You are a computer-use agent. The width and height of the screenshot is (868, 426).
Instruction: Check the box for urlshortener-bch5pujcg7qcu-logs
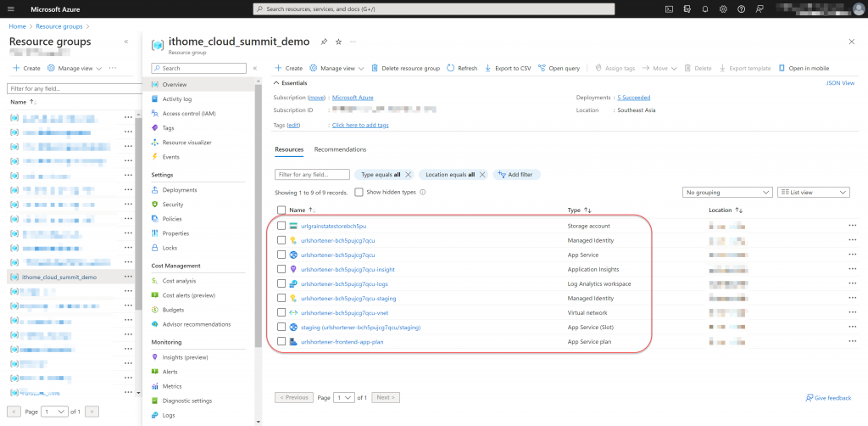(x=281, y=283)
